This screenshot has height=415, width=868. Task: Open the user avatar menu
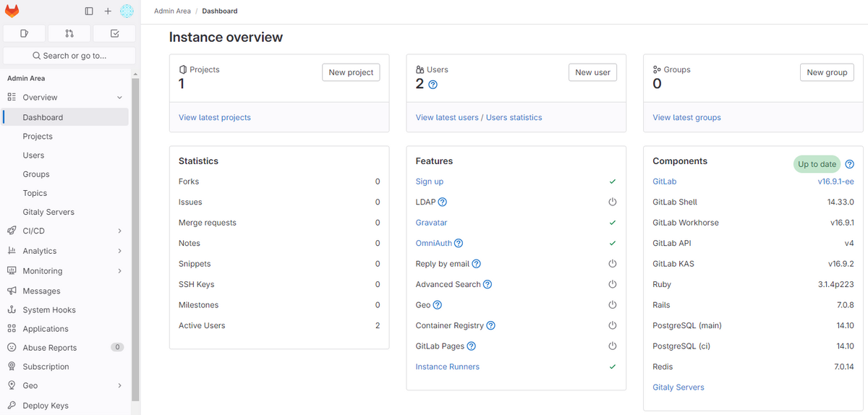127,11
